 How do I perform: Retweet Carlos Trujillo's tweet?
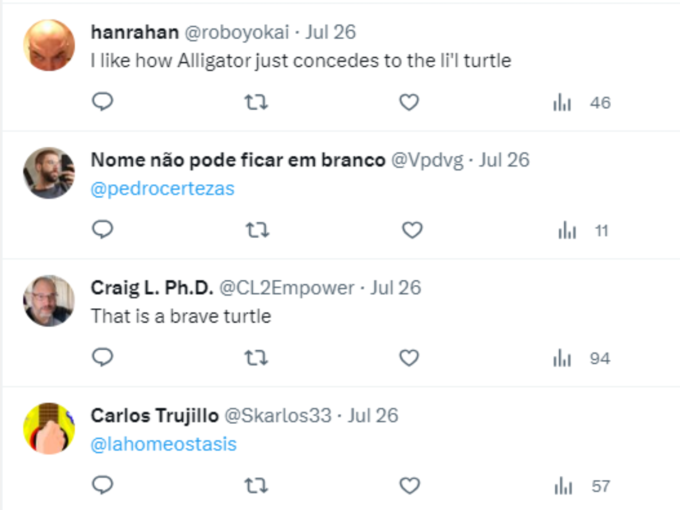click(x=256, y=486)
